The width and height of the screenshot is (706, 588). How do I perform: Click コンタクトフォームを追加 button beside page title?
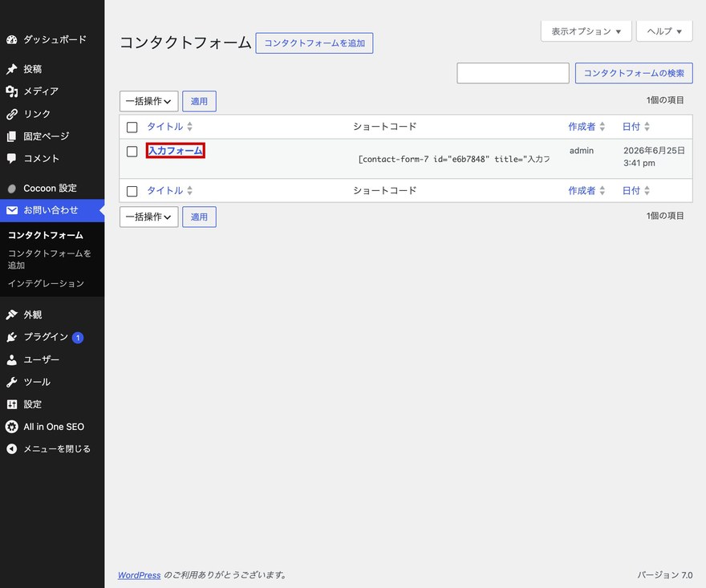pyautogui.click(x=314, y=43)
